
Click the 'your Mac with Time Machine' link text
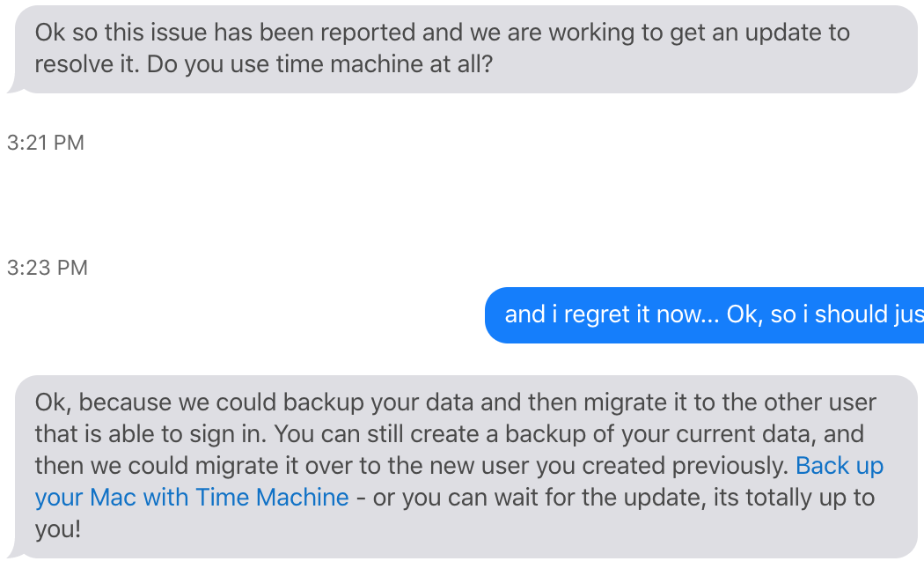[x=192, y=498]
